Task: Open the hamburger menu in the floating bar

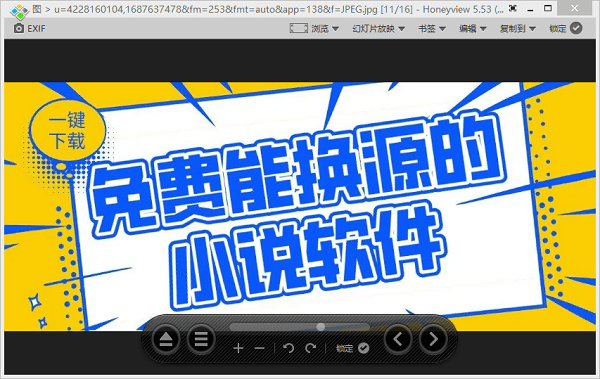Action: [201, 339]
